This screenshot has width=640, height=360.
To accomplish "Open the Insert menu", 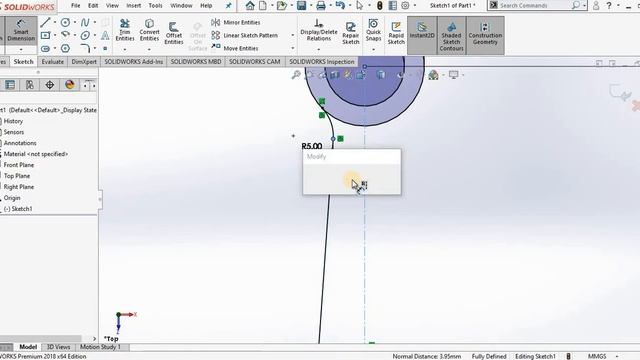I will click(x=133, y=6).
